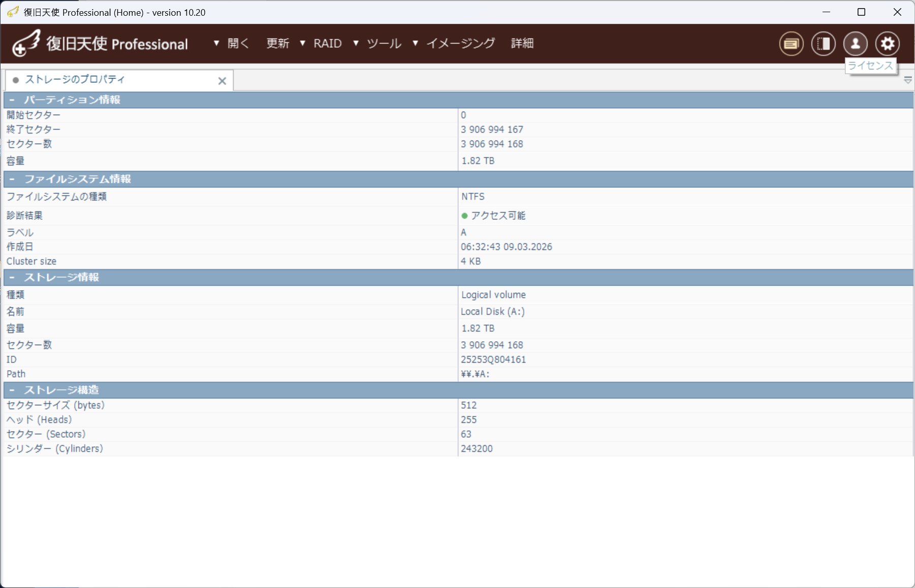The height and width of the screenshot is (588, 915).
Task: Select Cluster size value 4 KB
Action: (470, 262)
